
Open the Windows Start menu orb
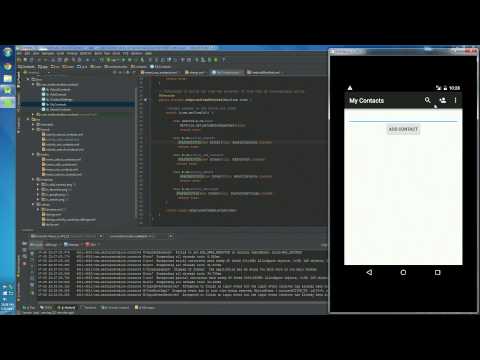[x=8, y=52]
